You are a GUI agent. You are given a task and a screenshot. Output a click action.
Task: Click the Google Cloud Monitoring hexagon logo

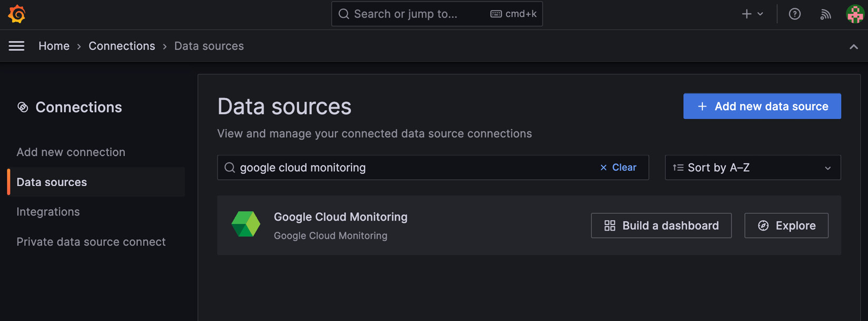coord(246,224)
